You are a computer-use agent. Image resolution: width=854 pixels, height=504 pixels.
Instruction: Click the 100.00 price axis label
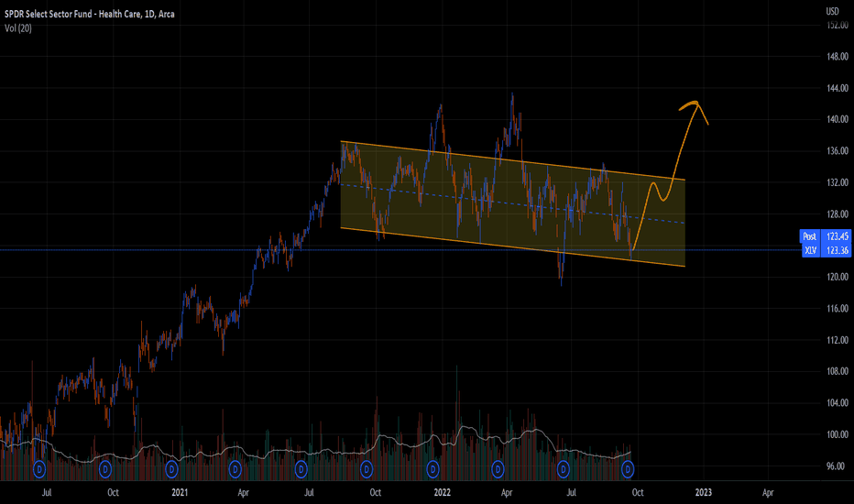coord(838,434)
